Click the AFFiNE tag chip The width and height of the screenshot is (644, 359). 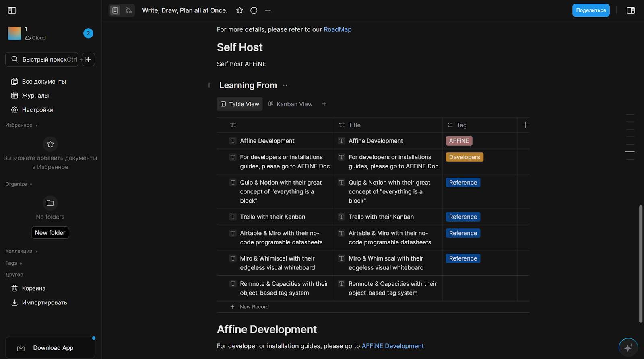459,141
